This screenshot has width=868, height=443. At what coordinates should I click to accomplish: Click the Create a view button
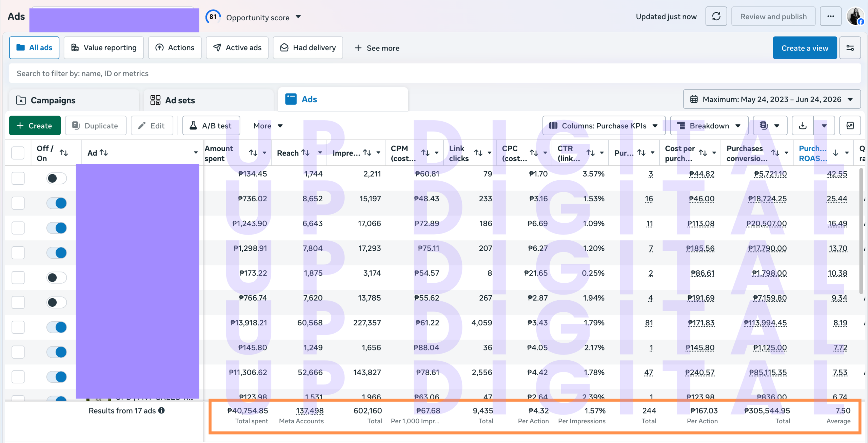[x=805, y=48]
